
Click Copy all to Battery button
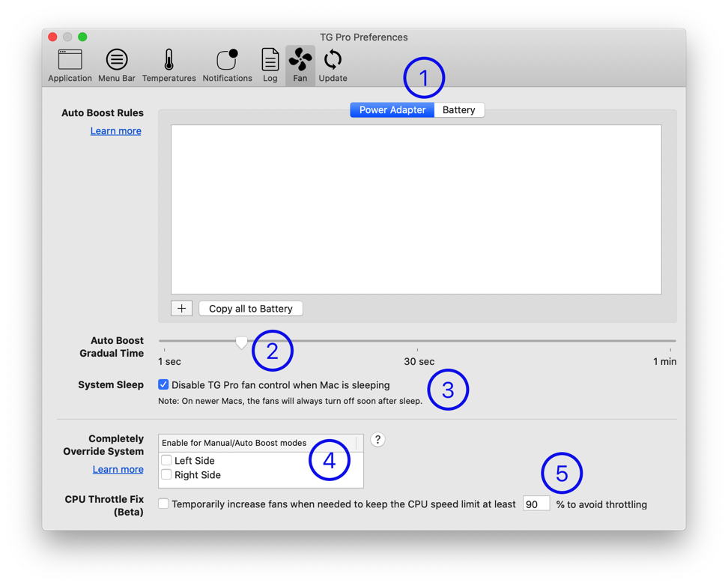click(251, 309)
